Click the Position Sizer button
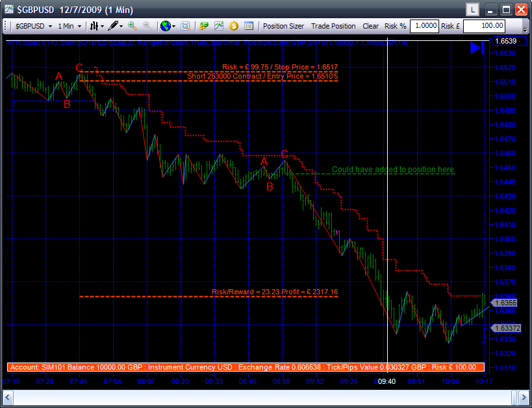Screen dimensions: 532x408 (x=284, y=26)
